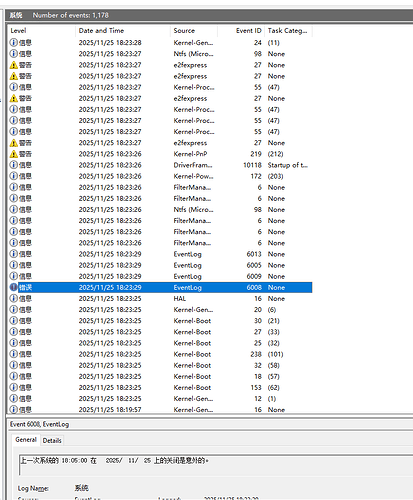
Task: Click the Event ID cell reading 6013
Action: pyautogui.click(x=254, y=254)
